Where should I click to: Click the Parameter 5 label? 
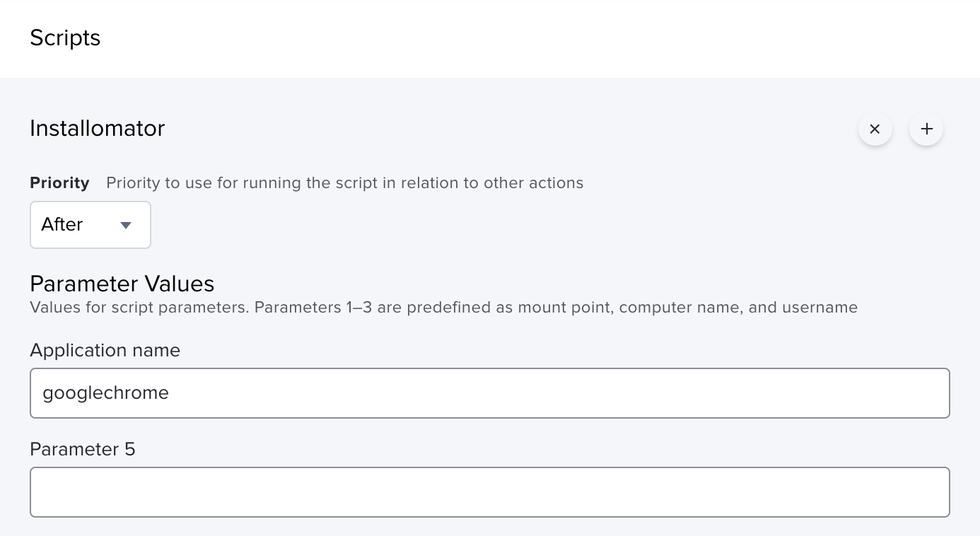click(x=83, y=449)
